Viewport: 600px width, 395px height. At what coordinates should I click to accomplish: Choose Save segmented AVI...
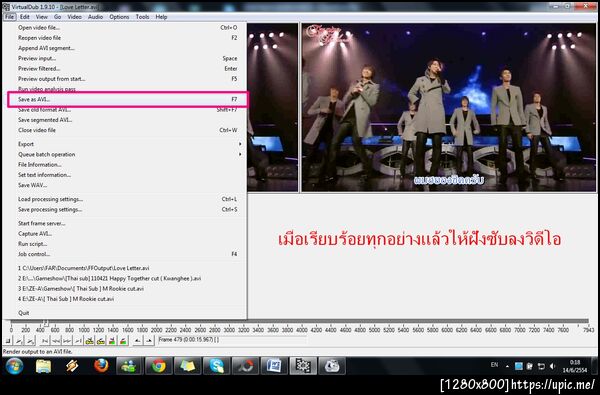(x=127, y=120)
